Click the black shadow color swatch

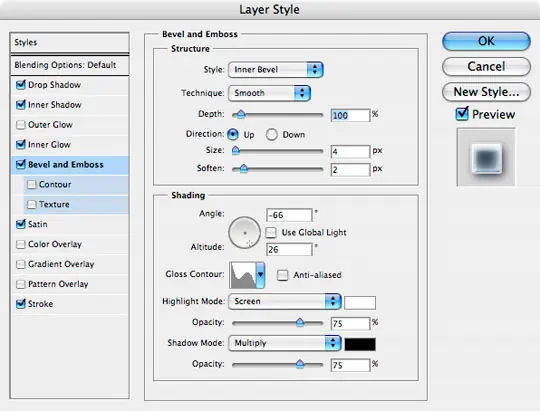(x=360, y=344)
